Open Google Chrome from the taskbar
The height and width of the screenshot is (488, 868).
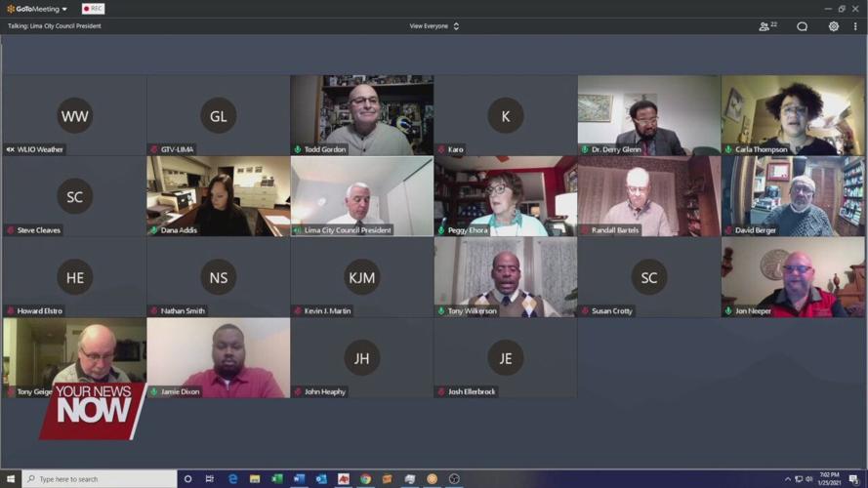point(365,479)
